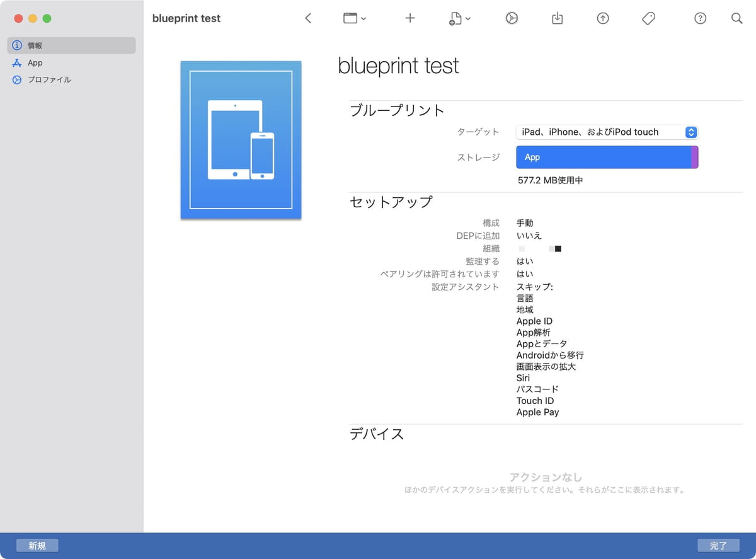Click はい beside ペアリングは許可されています
The width and height of the screenshot is (756, 559).
click(525, 274)
